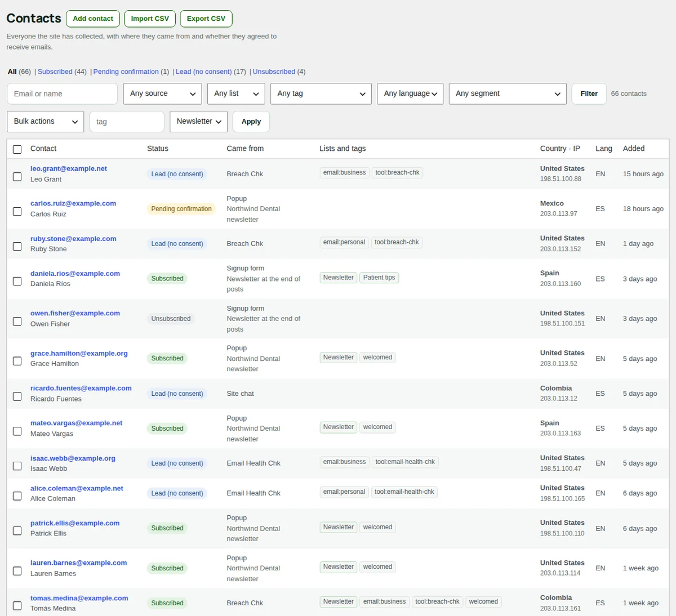The height and width of the screenshot is (616, 676).
Task: Select Patrick Ellis row checkbox
Action: (17, 531)
